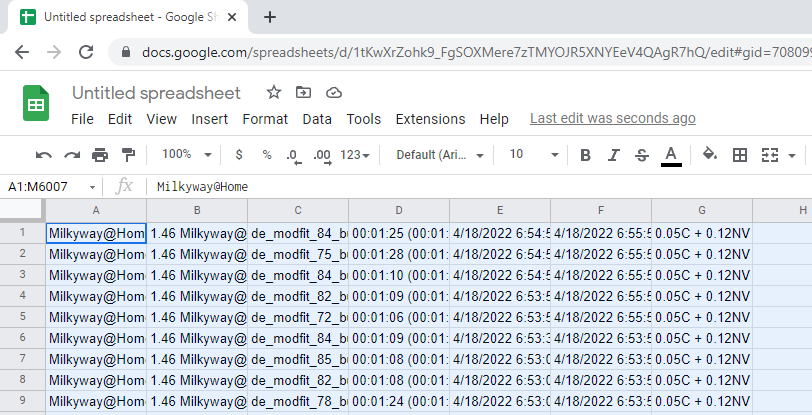Select cell C2 de_modfit_75
Image resolution: width=812 pixels, height=415 pixels.
(298, 254)
